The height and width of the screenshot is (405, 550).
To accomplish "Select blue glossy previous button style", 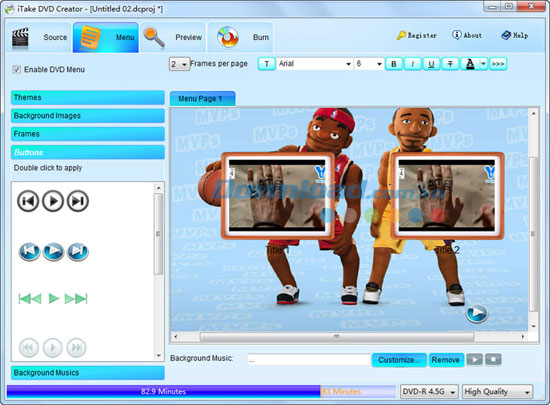I will pos(29,251).
